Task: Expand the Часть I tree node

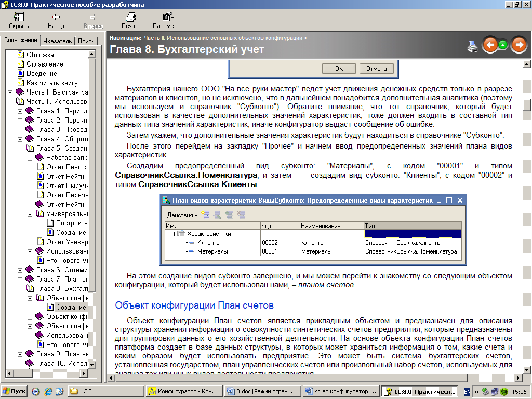Action: tap(11, 92)
